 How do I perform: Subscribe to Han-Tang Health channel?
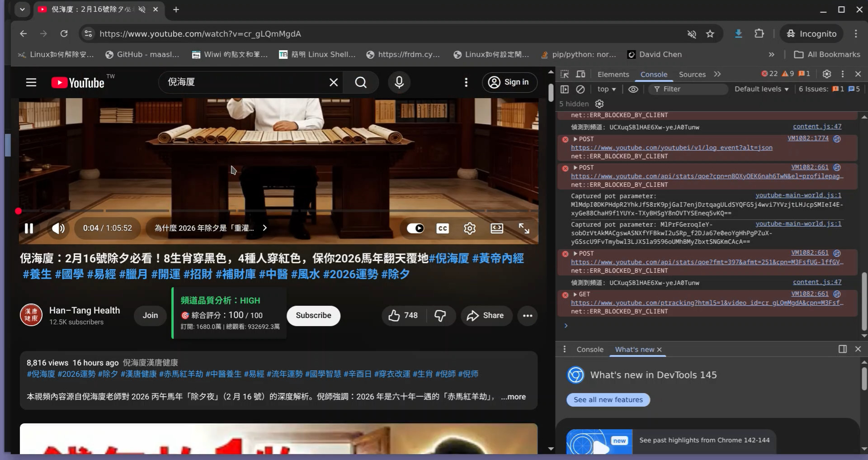[313, 316]
